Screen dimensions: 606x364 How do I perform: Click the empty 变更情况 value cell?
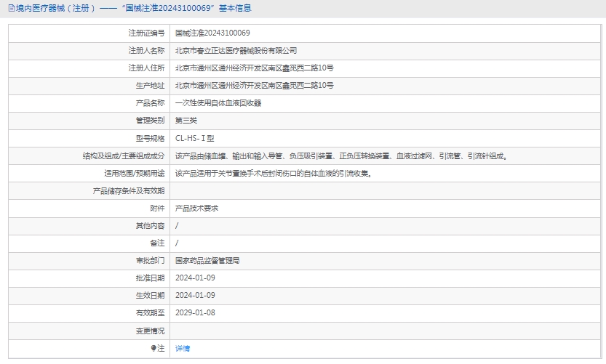[386, 331]
